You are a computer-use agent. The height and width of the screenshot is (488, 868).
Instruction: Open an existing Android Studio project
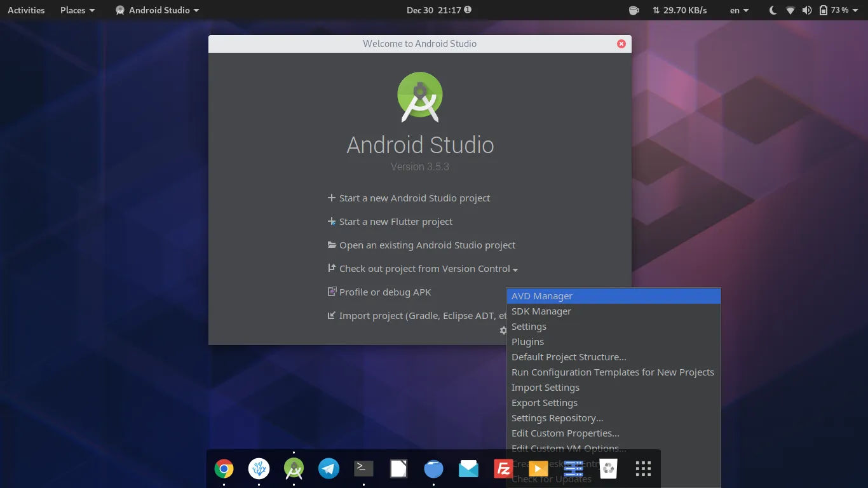pos(421,245)
